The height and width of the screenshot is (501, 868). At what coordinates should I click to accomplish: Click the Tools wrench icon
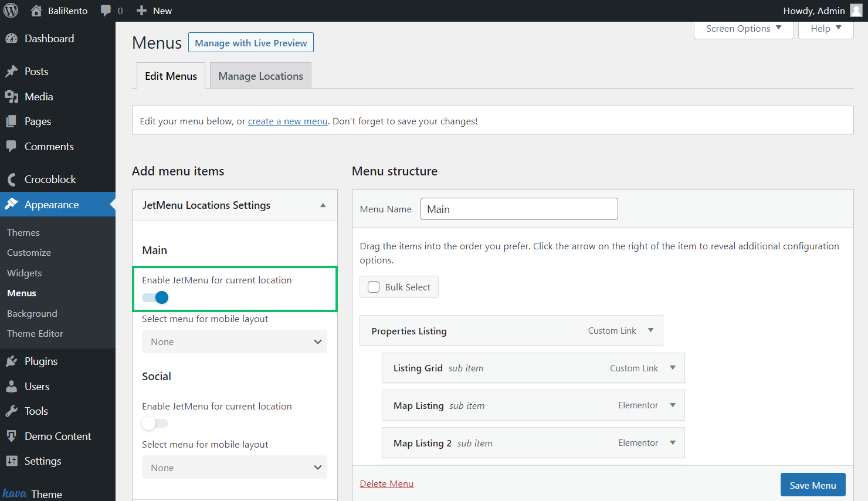coord(12,411)
